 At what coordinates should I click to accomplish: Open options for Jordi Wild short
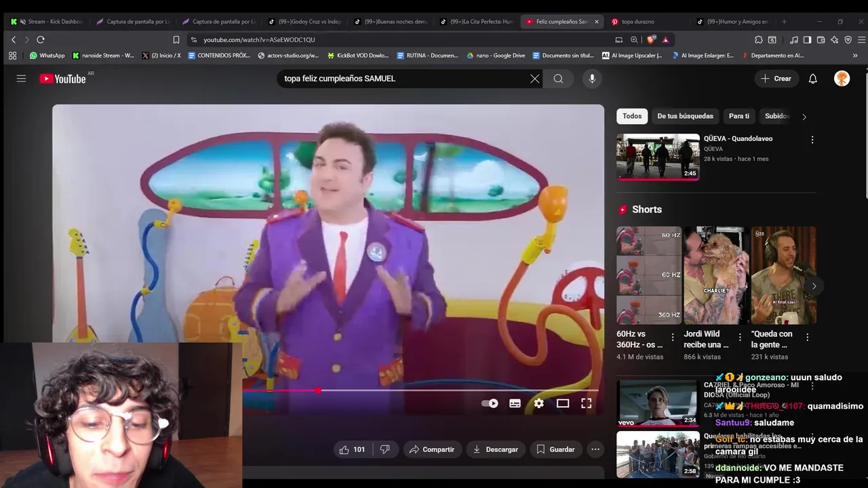coord(740,337)
